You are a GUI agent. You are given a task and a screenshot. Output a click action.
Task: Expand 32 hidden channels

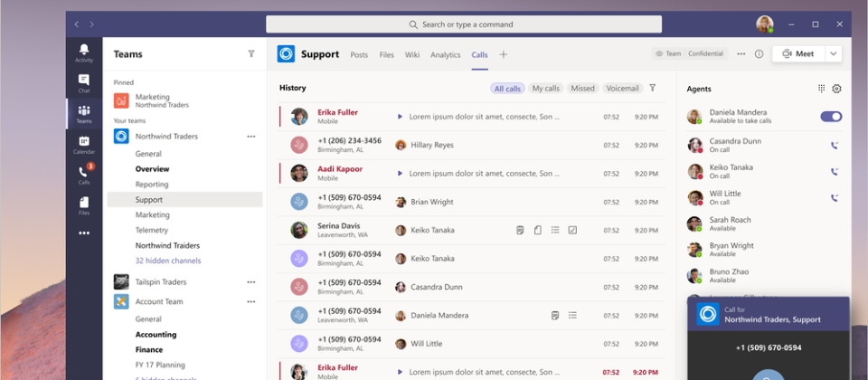(x=168, y=261)
